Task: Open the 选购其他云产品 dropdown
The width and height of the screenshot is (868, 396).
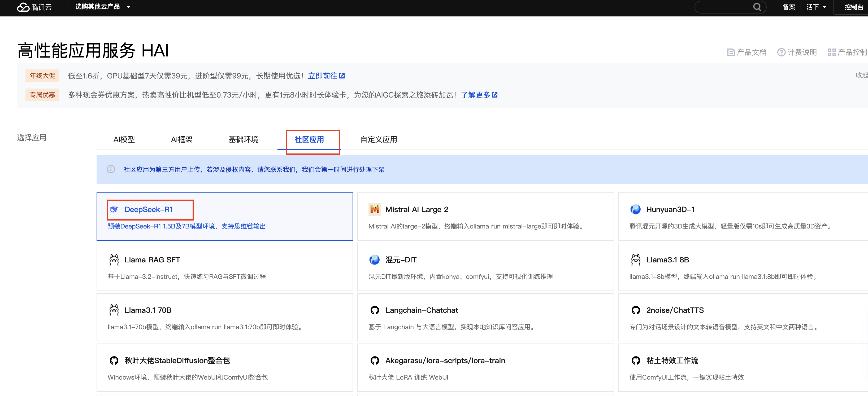Action: tap(102, 7)
